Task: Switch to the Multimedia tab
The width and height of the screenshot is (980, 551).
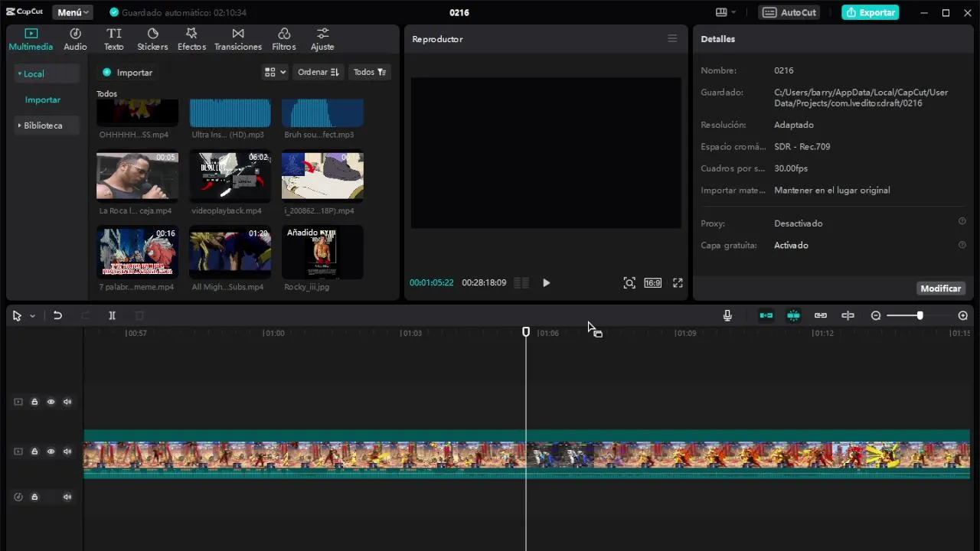Action: coord(31,39)
